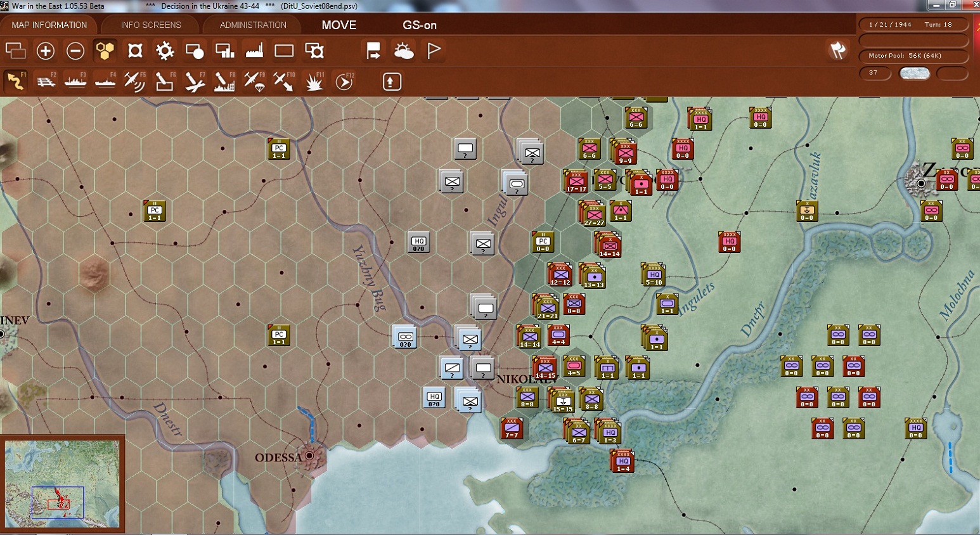Select the HQ 1=4 unit
980x535 pixels.
click(x=623, y=461)
